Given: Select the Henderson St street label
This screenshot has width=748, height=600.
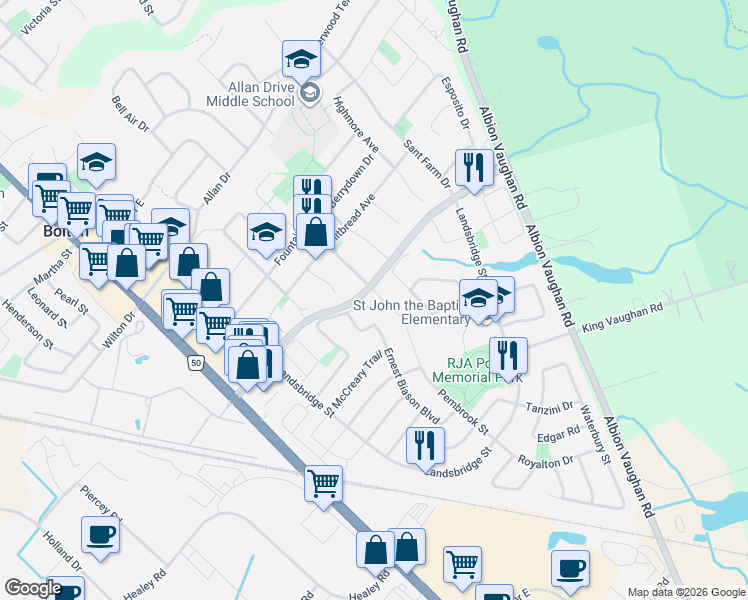Looking at the screenshot, I should [x=28, y=324].
